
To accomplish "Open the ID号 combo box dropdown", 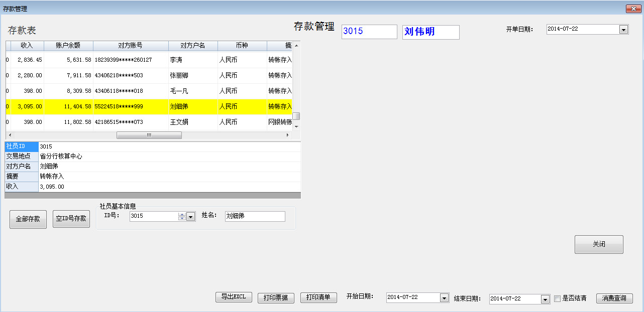I will [190, 217].
